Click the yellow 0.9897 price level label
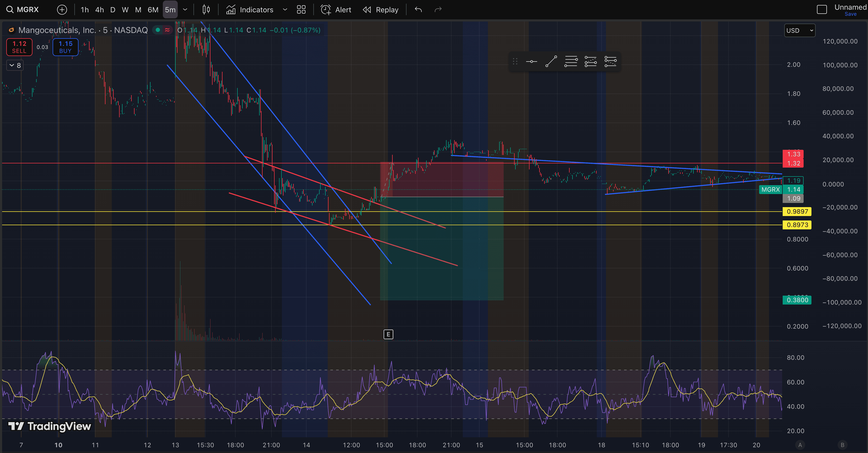 coord(797,212)
